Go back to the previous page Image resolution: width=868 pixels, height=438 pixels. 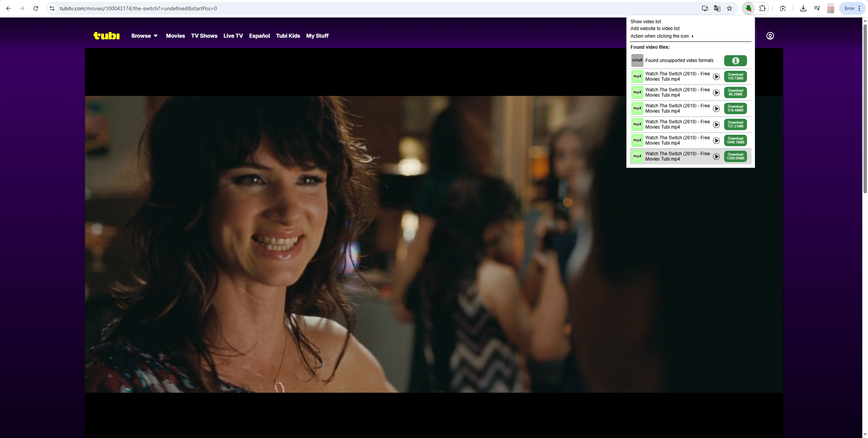[x=8, y=8]
